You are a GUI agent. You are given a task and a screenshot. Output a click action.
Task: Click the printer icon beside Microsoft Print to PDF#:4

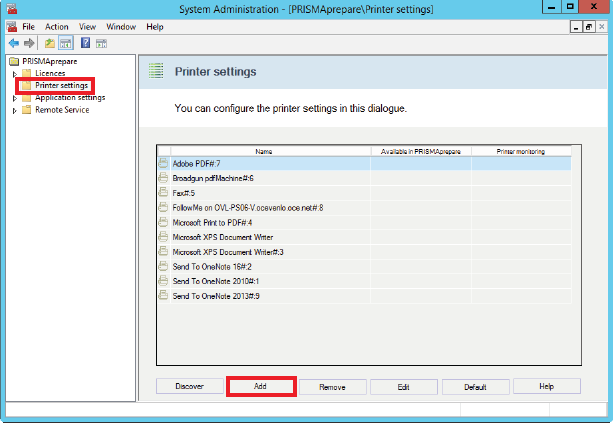click(x=163, y=222)
